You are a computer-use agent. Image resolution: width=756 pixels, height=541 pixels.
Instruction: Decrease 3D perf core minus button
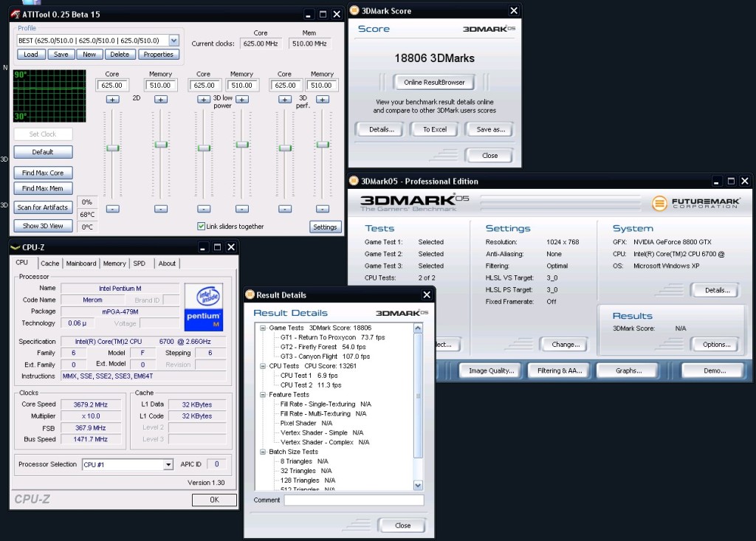click(285, 209)
